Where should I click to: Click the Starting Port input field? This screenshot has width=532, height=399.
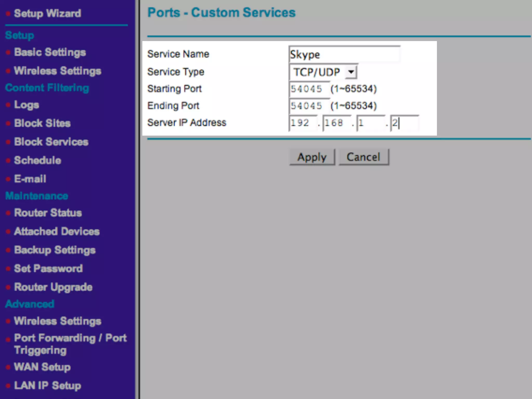(x=309, y=89)
